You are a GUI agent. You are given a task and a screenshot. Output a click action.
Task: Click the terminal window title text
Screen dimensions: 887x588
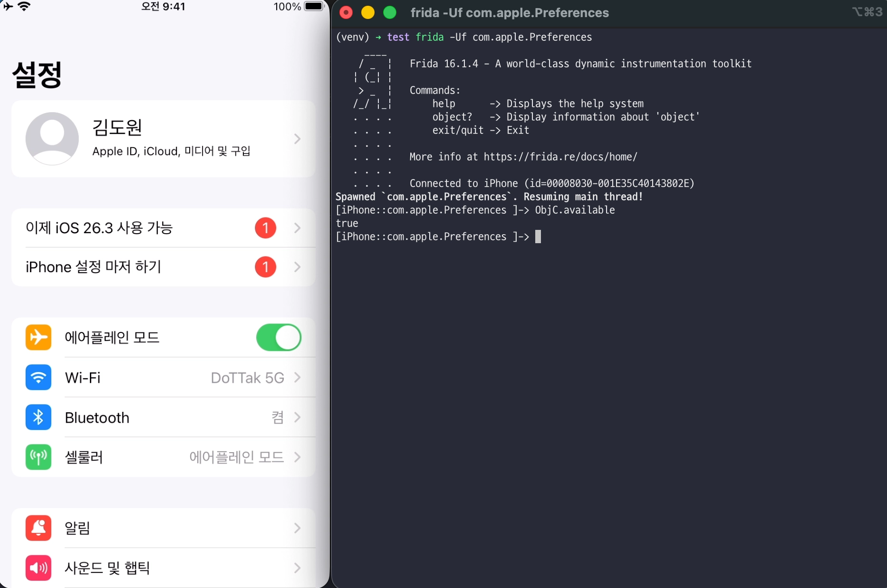(510, 13)
